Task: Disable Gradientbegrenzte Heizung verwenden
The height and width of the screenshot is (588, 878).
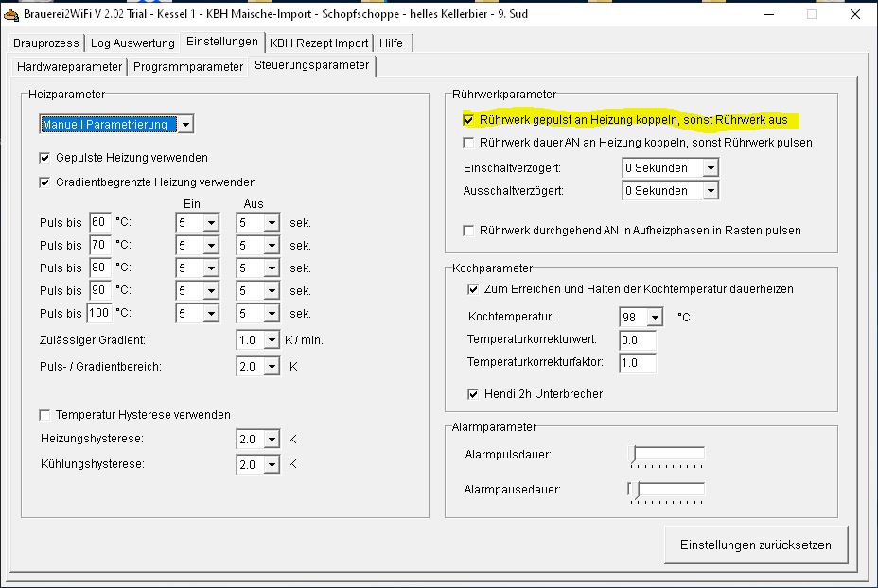Action: point(44,182)
